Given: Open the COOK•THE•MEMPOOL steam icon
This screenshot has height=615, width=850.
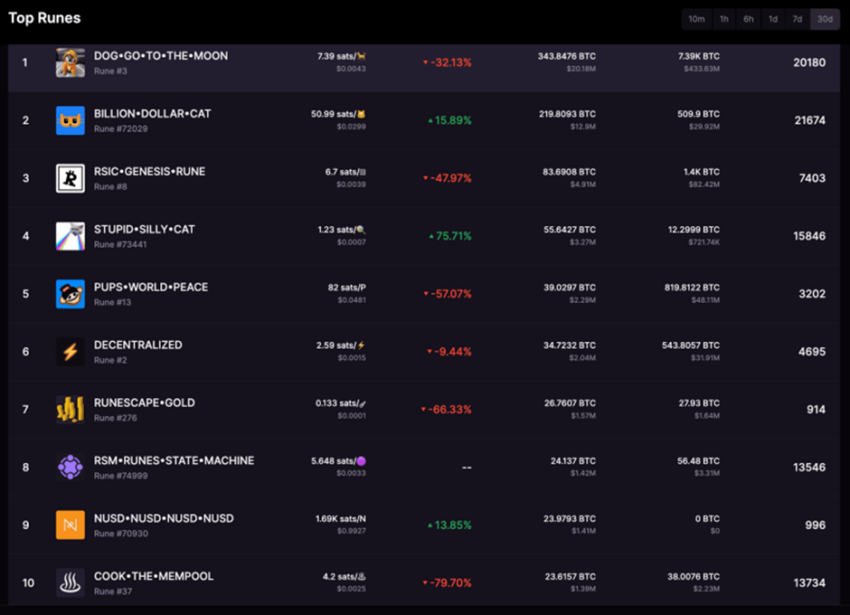Looking at the screenshot, I should 70,582.
